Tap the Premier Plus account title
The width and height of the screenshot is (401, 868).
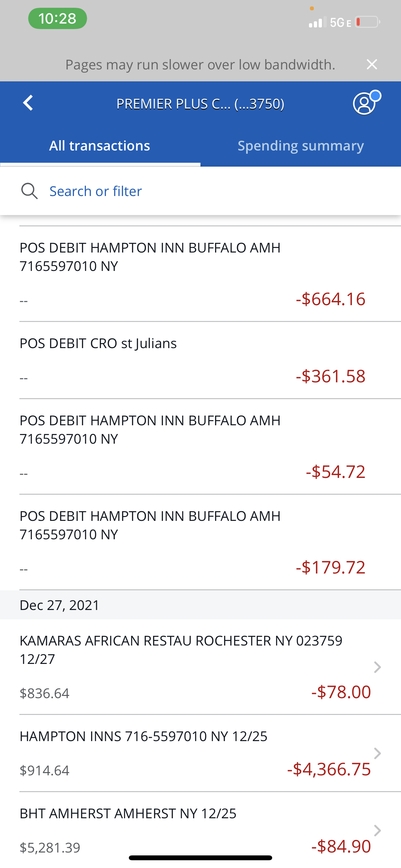pos(200,104)
